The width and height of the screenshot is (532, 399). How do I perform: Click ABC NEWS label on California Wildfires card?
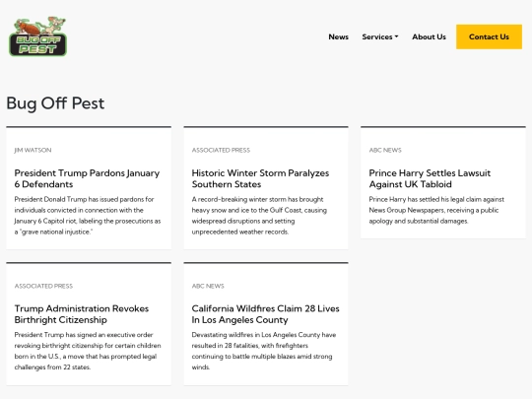tap(208, 286)
